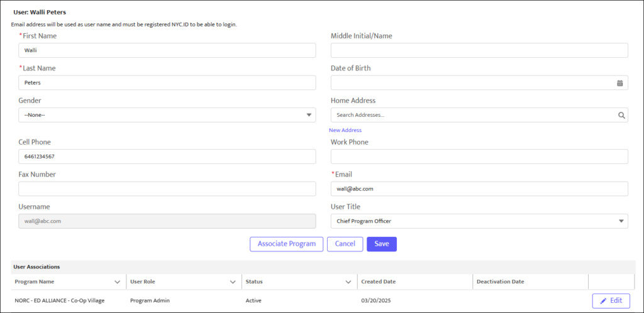Click the Date of Birth input field

[479, 82]
